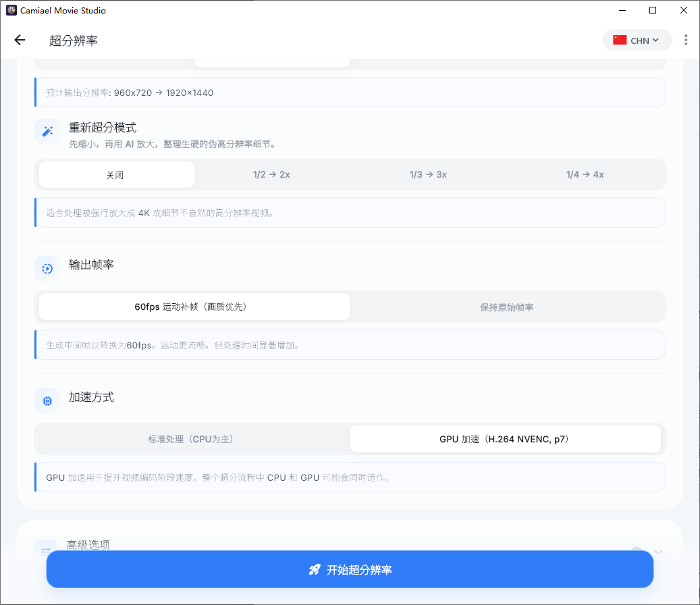
Task: Click the 加速方式 heading
Action: pyautogui.click(x=91, y=397)
